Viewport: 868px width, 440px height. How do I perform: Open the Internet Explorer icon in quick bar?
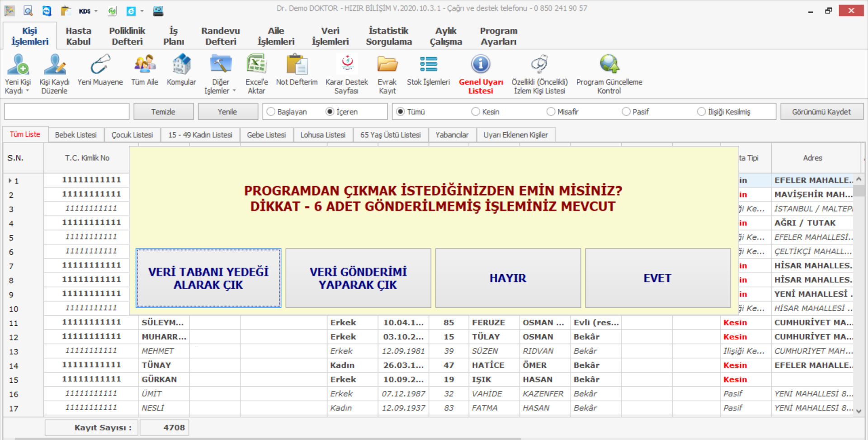(131, 11)
